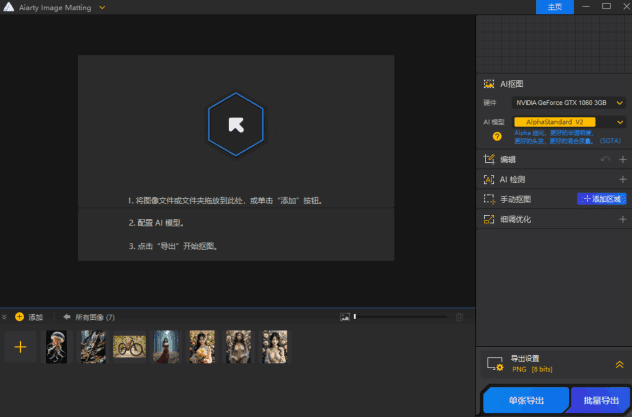Screen dimensions: 632x417
Task: Open the AlphaStandard V2 model dropdown
Action: pos(569,122)
